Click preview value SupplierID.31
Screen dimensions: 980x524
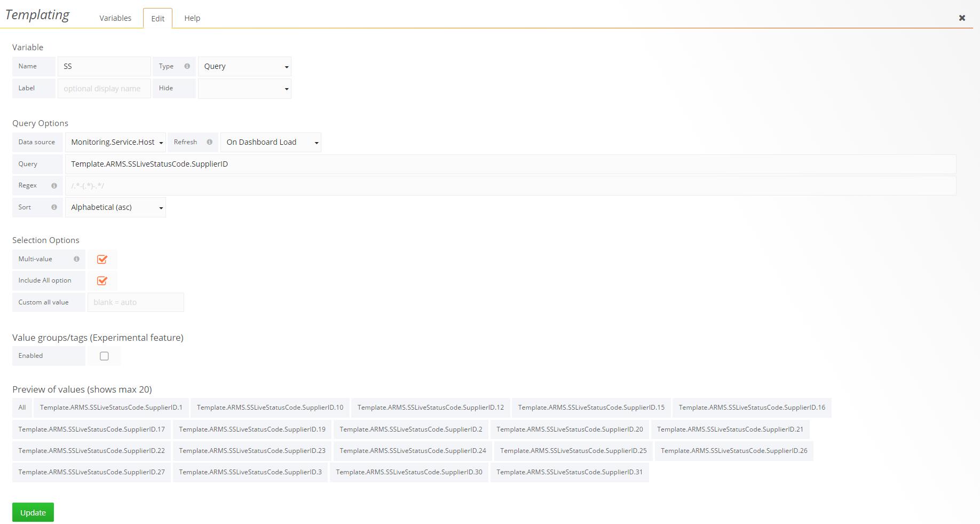[570, 472]
